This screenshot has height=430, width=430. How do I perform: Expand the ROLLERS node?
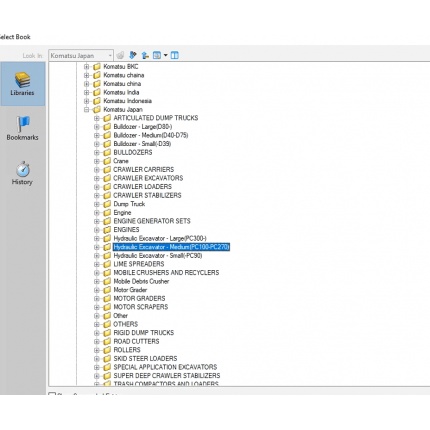pos(97,350)
